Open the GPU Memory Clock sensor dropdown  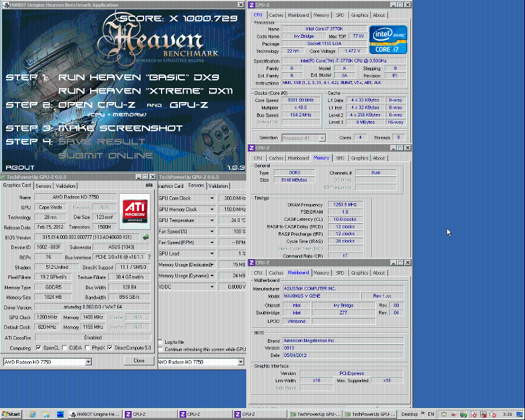pyautogui.click(x=212, y=209)
